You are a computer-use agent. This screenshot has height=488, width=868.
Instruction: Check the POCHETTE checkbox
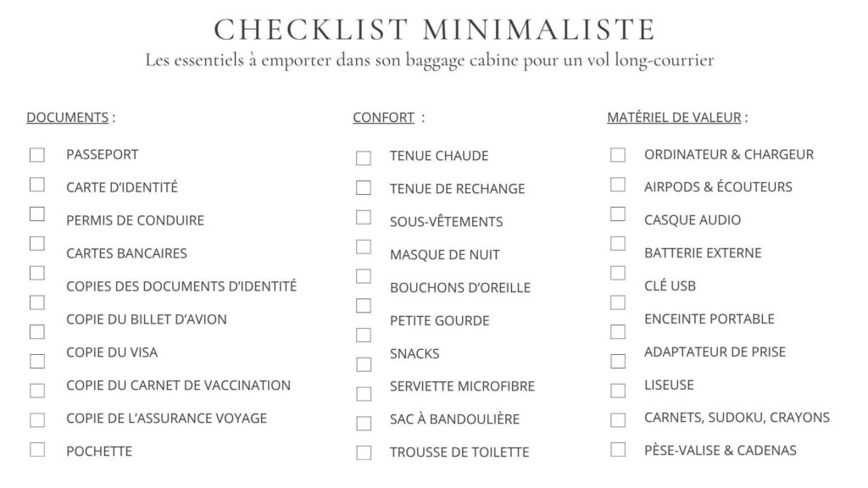(37, 450)
